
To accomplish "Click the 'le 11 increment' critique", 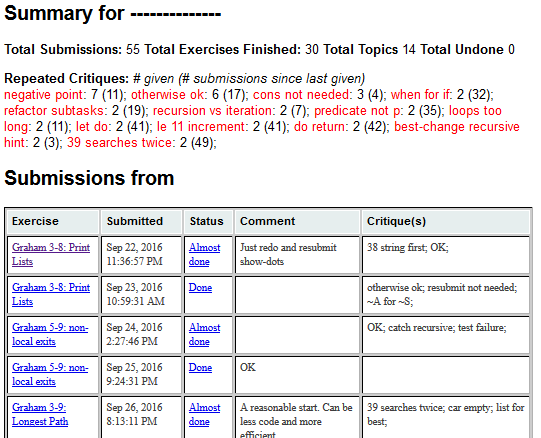I will pos(201,126).
